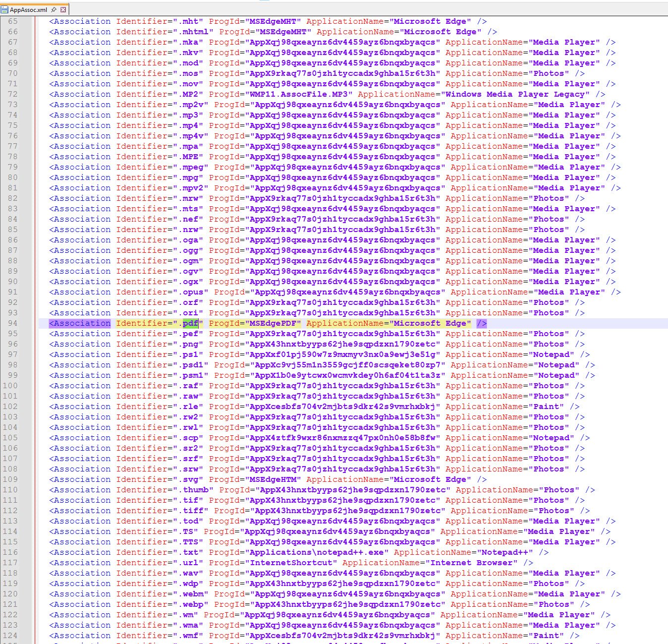Click the .opus identifier on line 91
The width and height of the screenshot is (668, 644).
pos(193,292)
